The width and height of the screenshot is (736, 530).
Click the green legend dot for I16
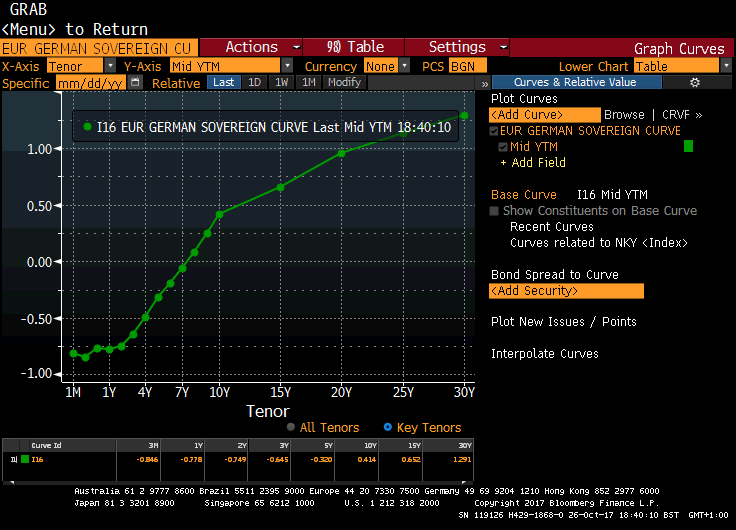pos(88,127)
